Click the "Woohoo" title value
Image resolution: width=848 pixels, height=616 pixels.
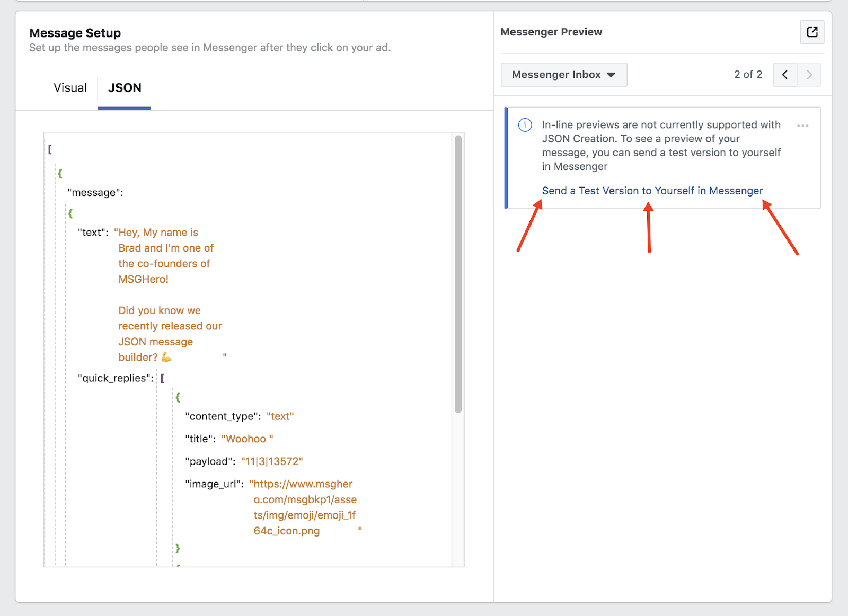247,439
